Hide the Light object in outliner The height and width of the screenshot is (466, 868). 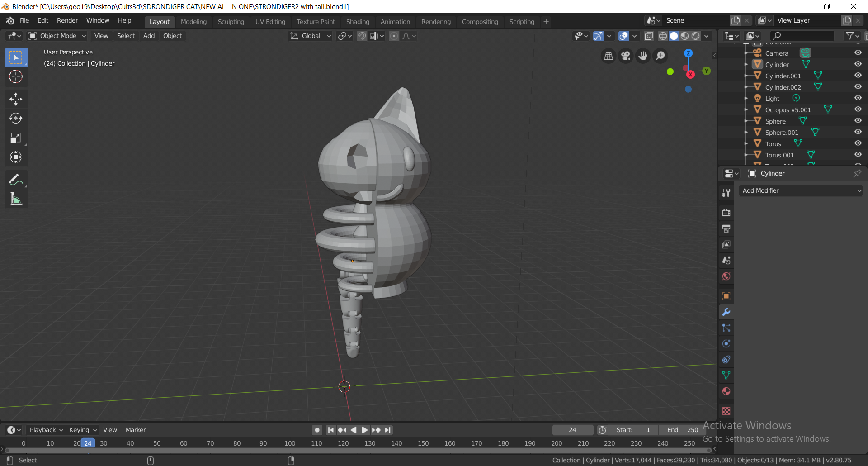tap(858, 98)
